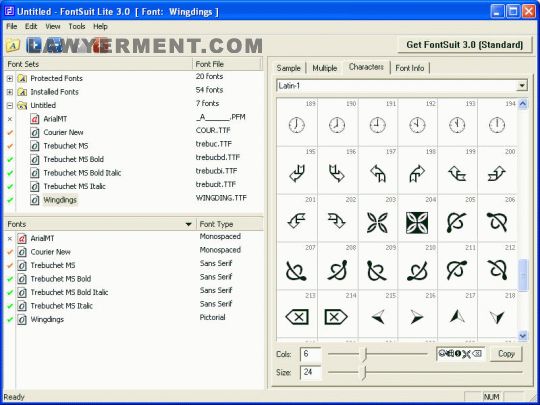Select swirl glyph numbered 210
This screenshot has width=540, height=405.
417,270
